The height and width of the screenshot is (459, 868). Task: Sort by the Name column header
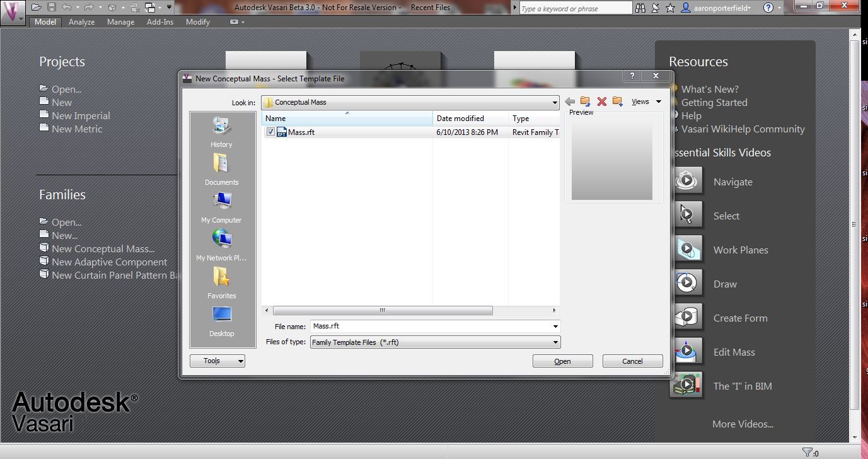347,119
